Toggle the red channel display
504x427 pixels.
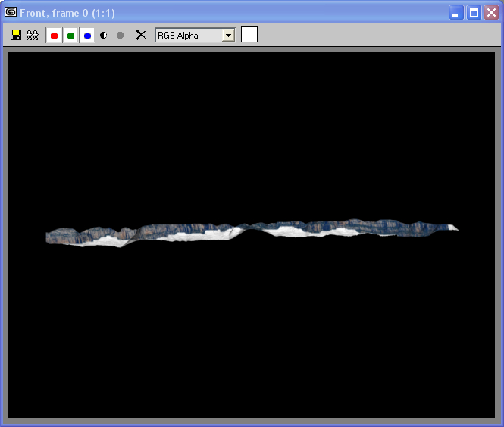click(54, 35)
